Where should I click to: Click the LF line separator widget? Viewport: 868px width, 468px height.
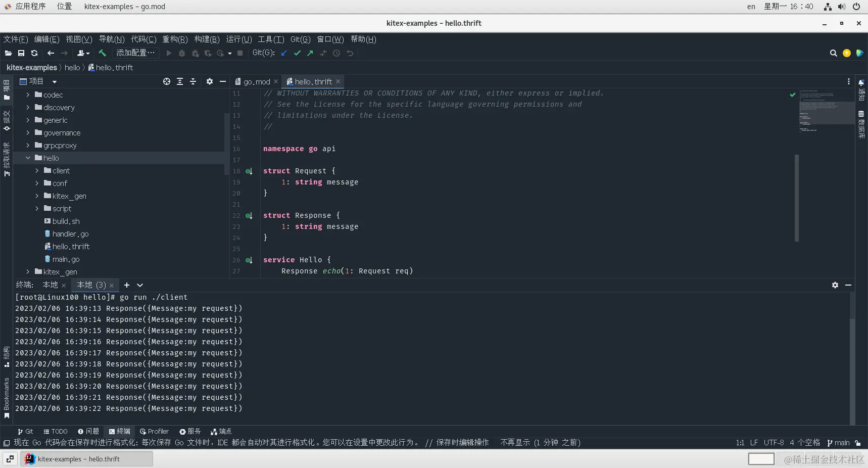(754, 443)
